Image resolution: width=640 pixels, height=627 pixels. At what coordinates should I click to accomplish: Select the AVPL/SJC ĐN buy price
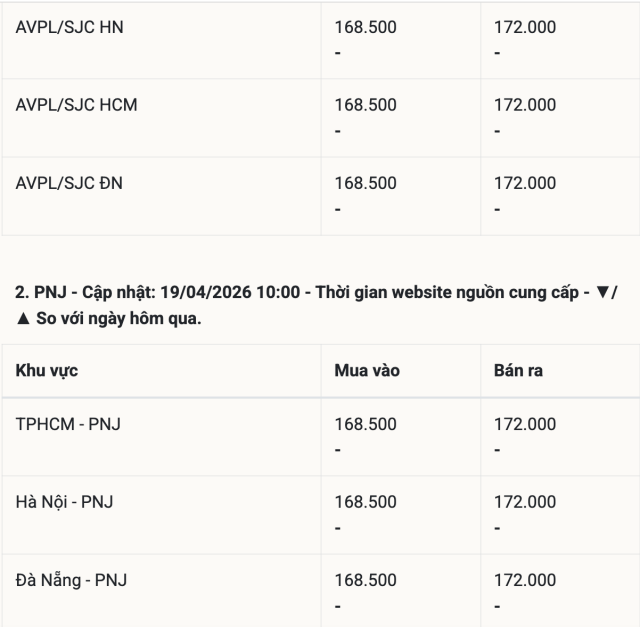(365, 183)
